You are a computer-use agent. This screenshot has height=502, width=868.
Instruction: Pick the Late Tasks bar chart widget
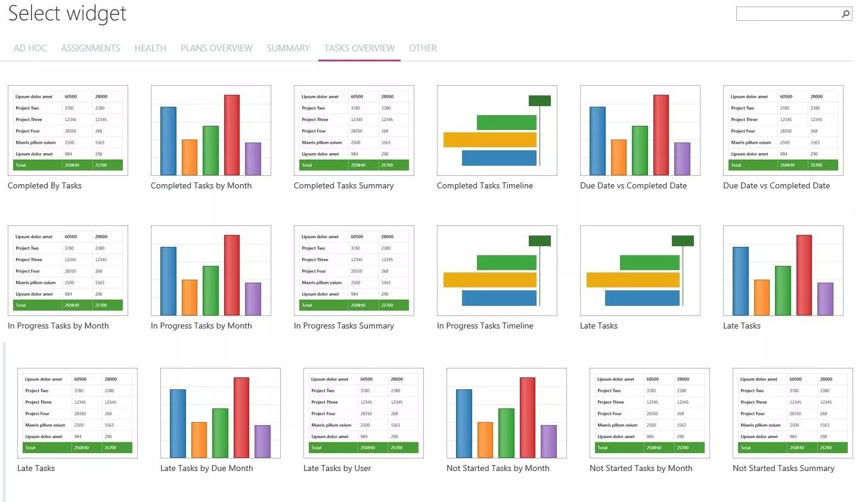pos(783,270)
